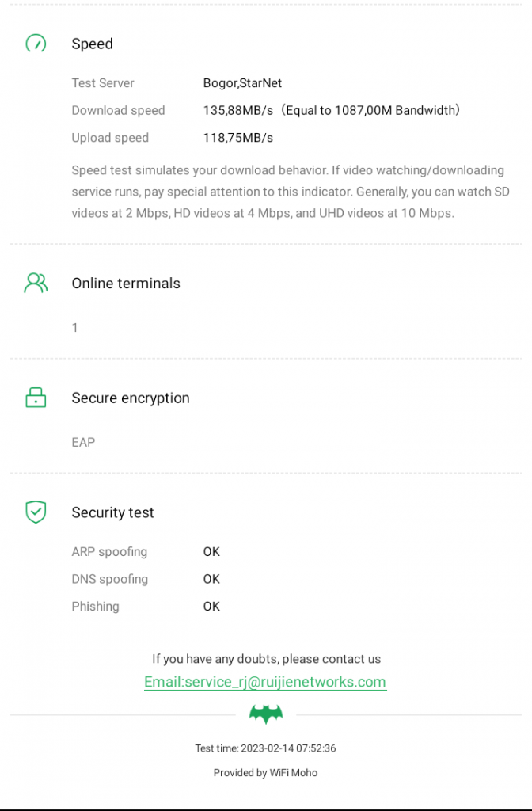Select the Speed section heading

(x=92, y=44)
